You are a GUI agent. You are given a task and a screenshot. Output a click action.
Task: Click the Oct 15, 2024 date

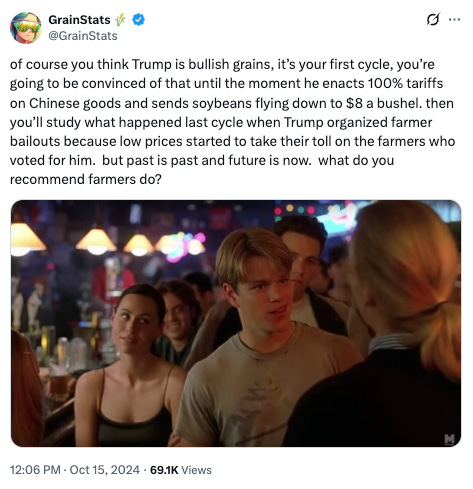(x=105, y=470)
